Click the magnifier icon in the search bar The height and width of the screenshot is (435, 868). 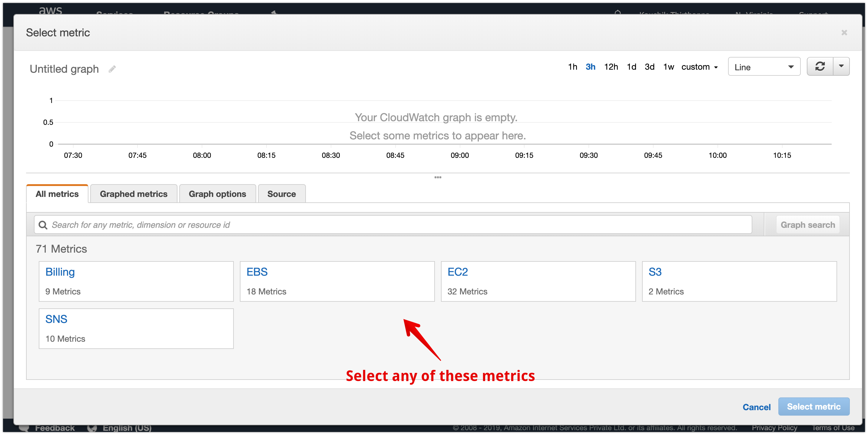tap(43, 225)
